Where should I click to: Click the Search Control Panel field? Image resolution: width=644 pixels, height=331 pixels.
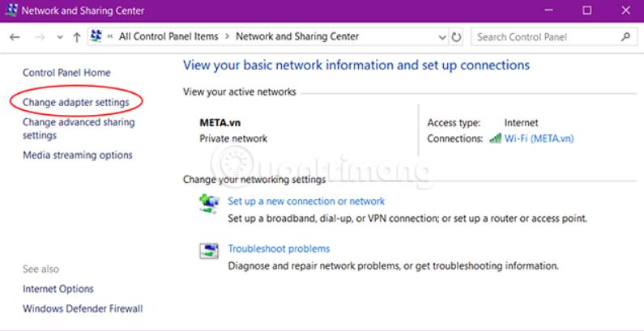point(544,37)
